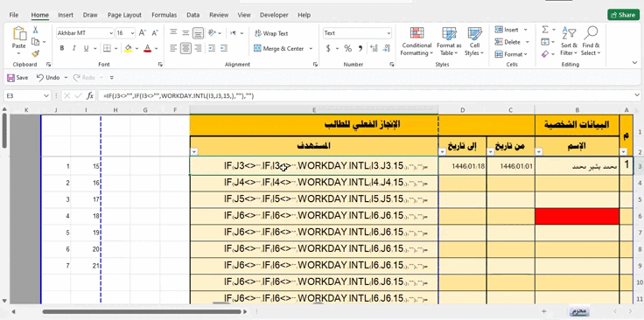
Task: Open Cell Styles gallery
Action: [x=474, y=41]
